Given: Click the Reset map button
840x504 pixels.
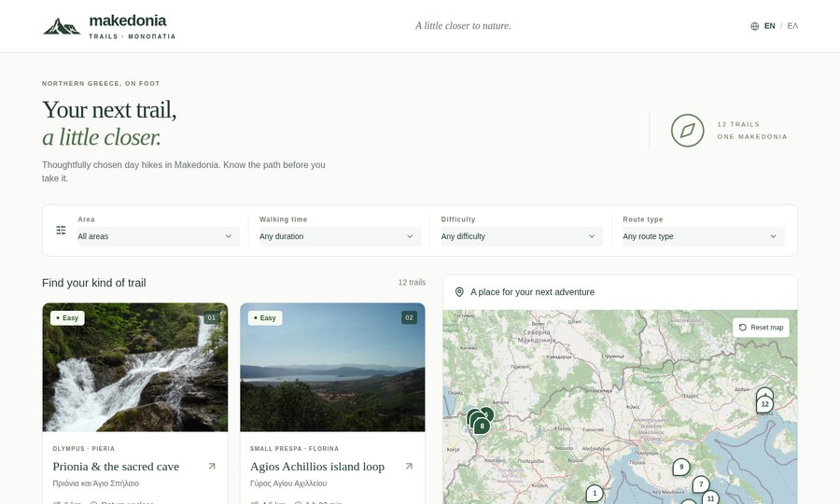Looking at the screenshot, I should click(761, 328).
